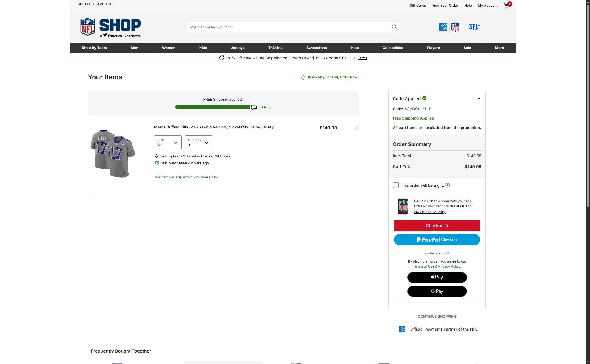Click the free shipping progress bar
This screenshot has width=590, height=364.
pyautogui.click(x=213, y=107)
